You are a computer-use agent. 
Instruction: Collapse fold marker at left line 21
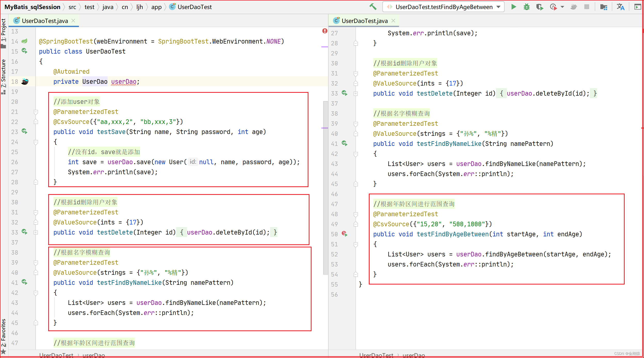(36, 112)
